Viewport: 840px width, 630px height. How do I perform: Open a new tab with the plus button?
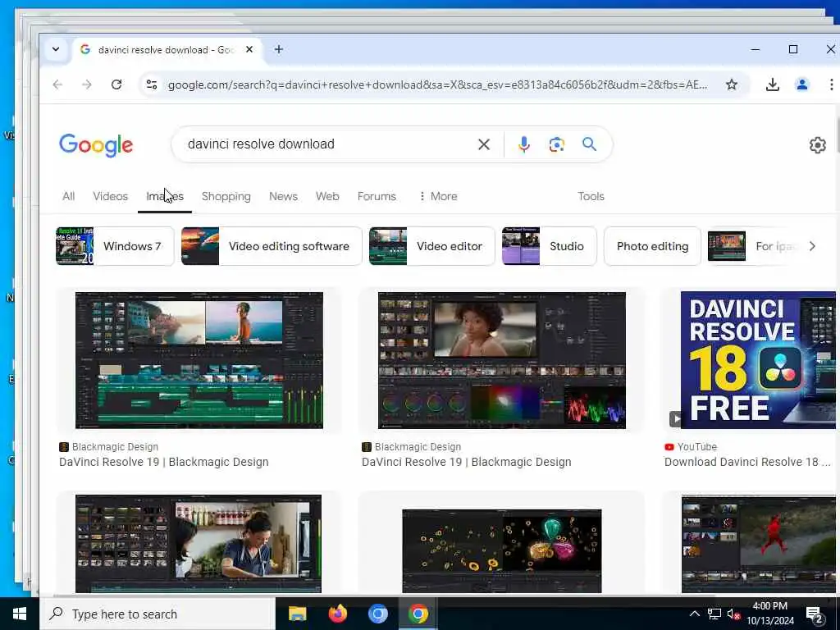pyautogui.click(x=279, y=49)
